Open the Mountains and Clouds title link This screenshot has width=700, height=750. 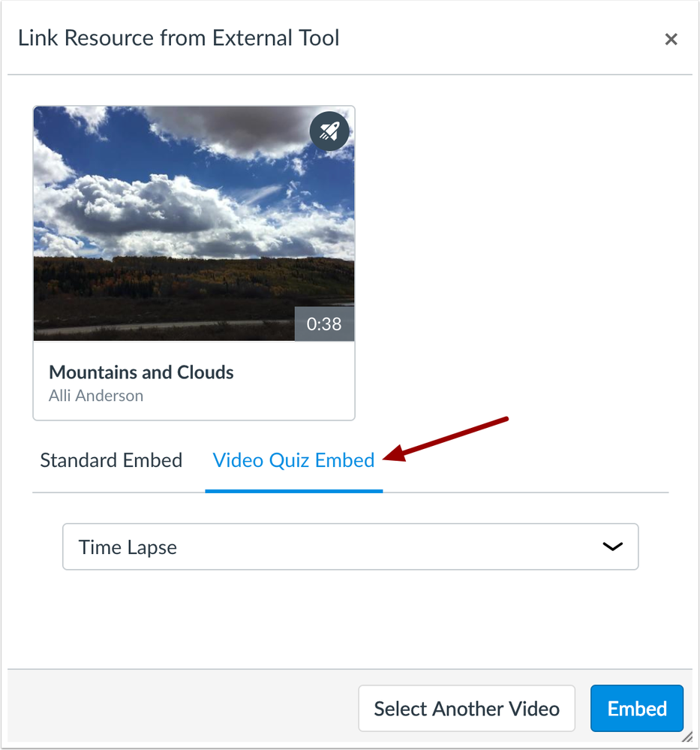(141, 372)
